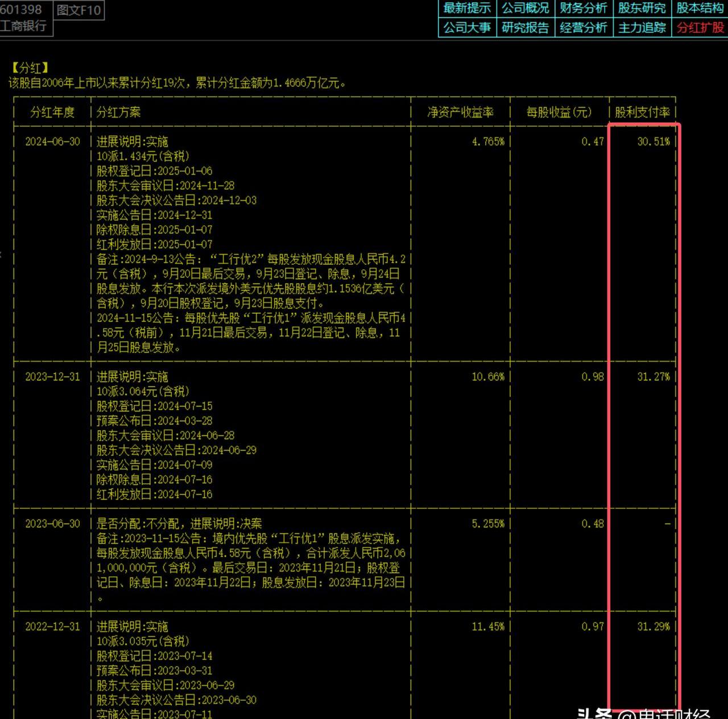Click the 净资产收益率 column header

point(461,112)
